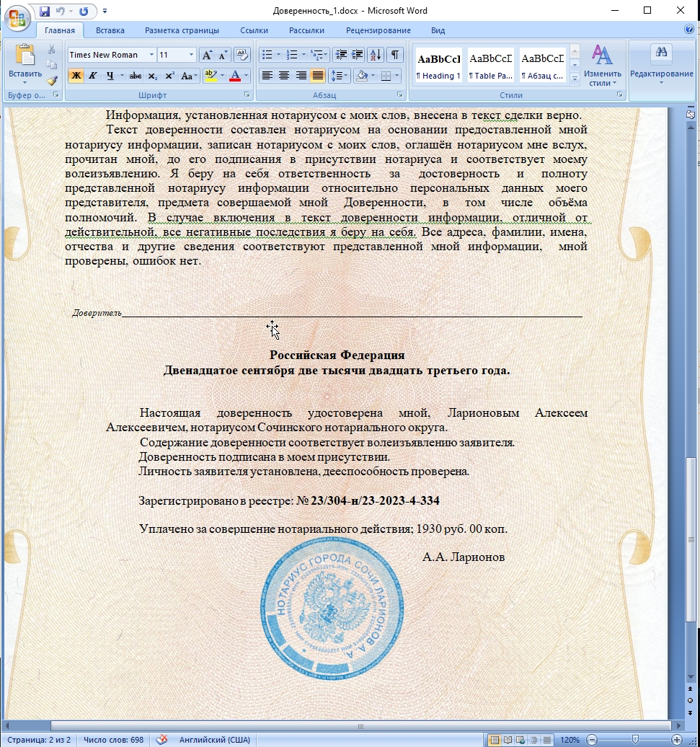Open font color dropdown arrow
The width and height of the screenshot is (700, 747).
(x=247, y=76)
